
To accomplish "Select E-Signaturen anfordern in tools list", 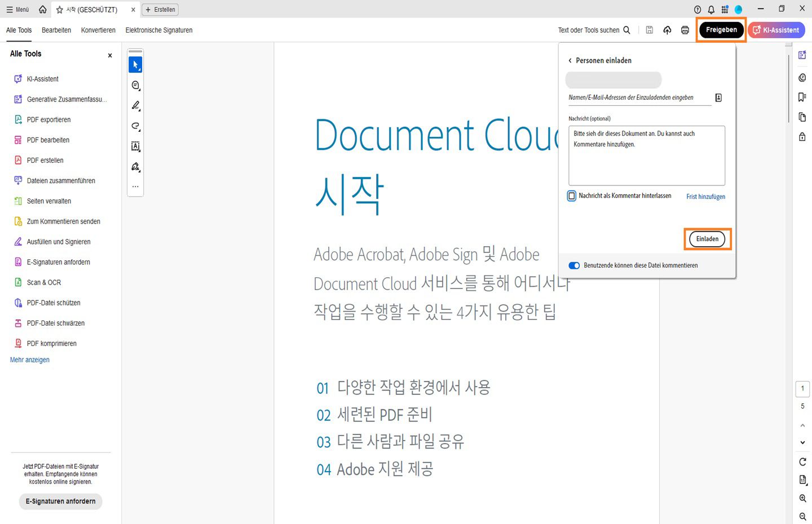I will point(52,262).
